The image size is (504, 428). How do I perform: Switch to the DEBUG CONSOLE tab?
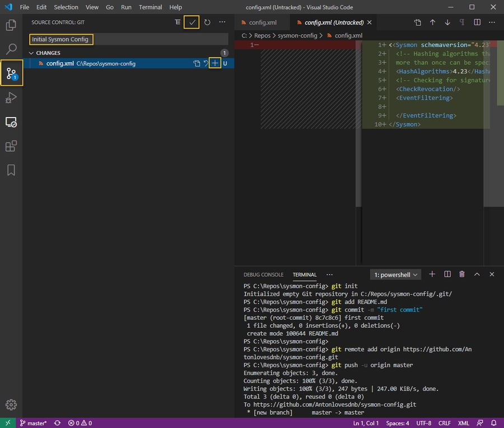263,275
